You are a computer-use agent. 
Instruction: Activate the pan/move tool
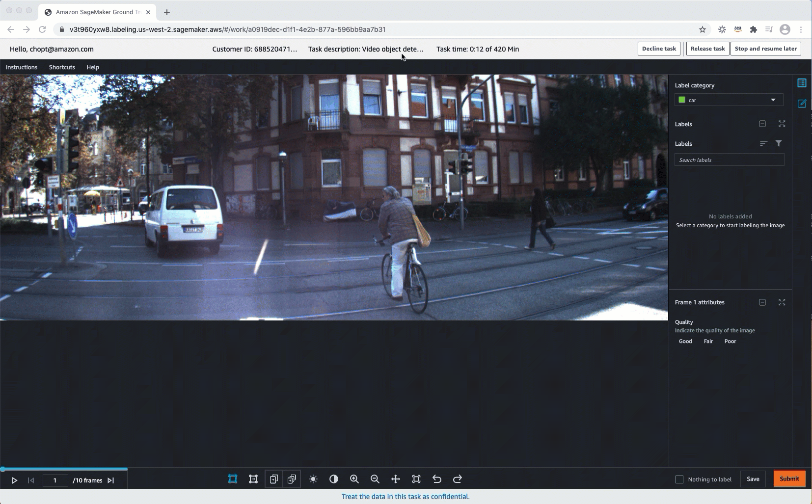pos(395,479)
